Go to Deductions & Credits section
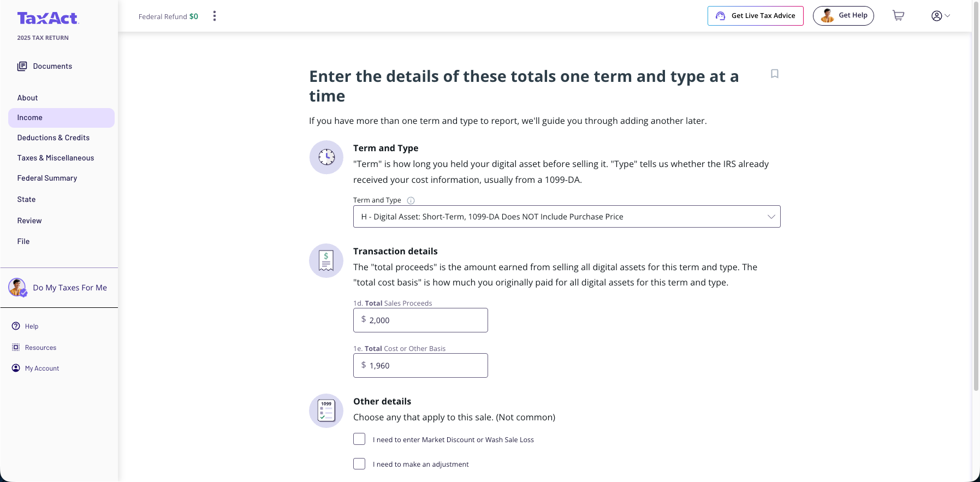 54,138
